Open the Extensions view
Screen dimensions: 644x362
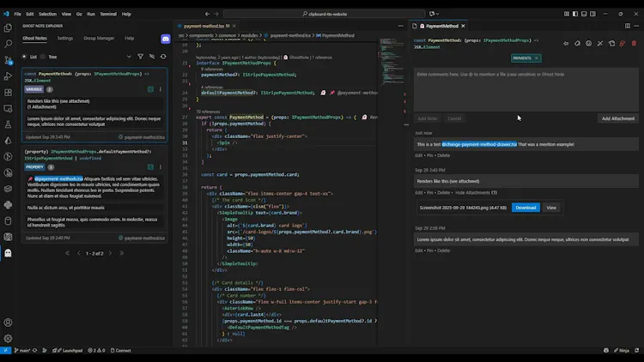8,93
